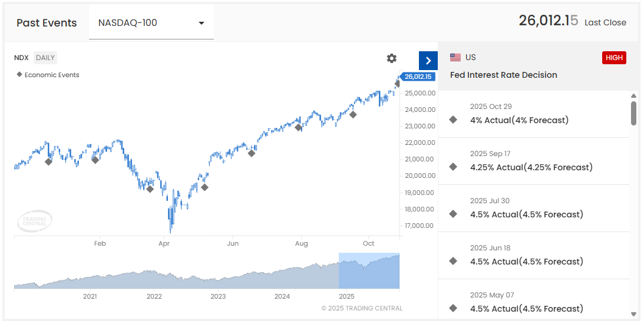Viewport: 644px width, 324px height.
Task: Click the diamond icon beside Jun 18 event
Action: coord(453,261)
